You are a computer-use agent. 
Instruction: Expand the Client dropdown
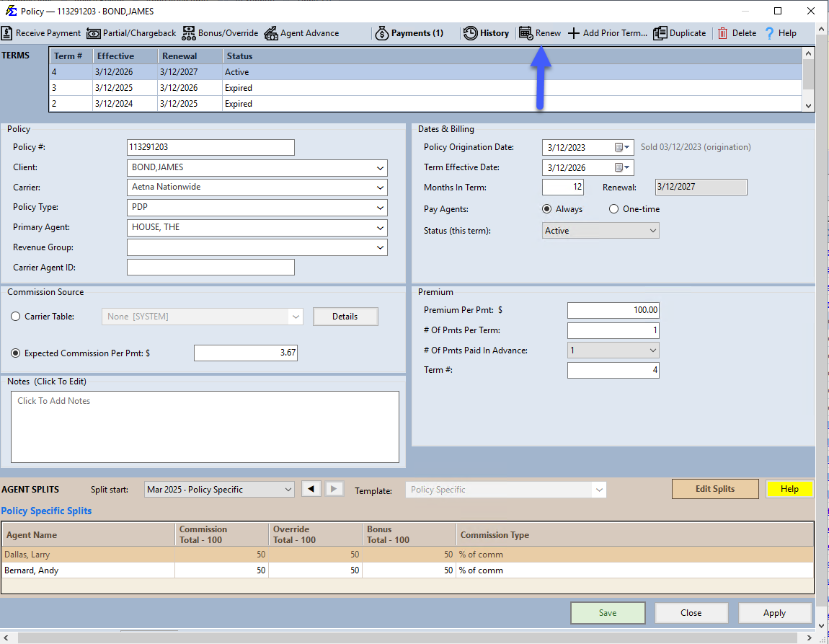tap(380, 168)
